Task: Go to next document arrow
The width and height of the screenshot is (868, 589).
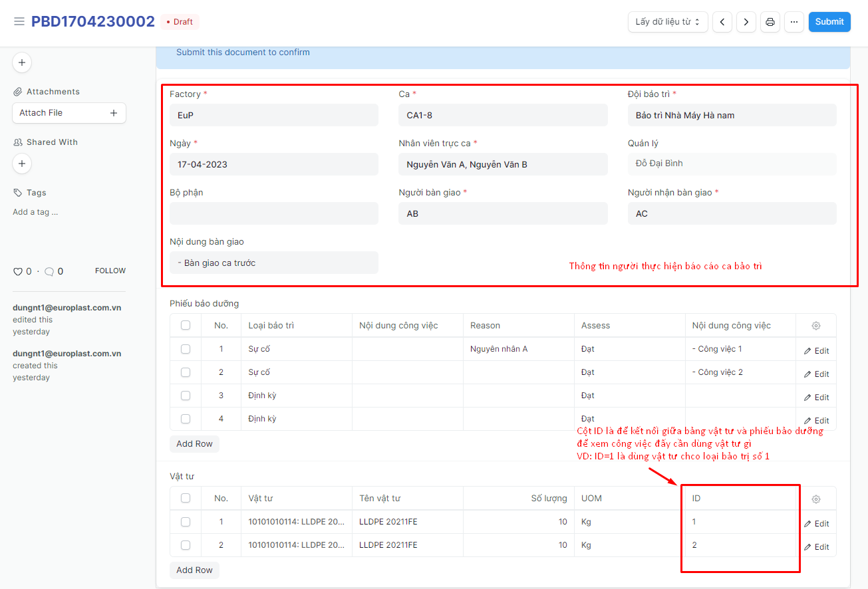Action: (746, 22)
